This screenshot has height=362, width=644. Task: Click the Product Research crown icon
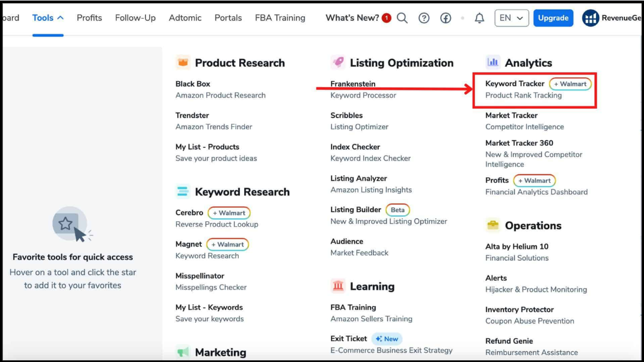pyautogui.click(x=183, y=63)
